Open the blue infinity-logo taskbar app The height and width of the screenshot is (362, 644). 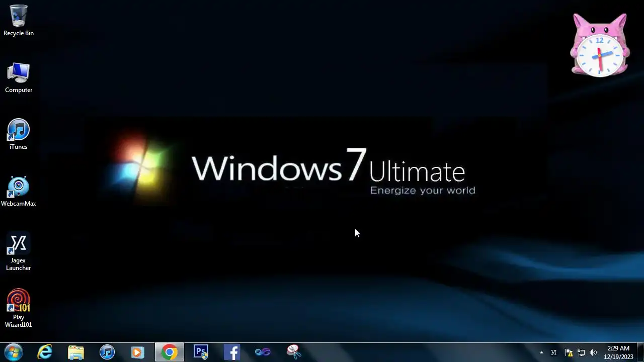pos(263,352)
